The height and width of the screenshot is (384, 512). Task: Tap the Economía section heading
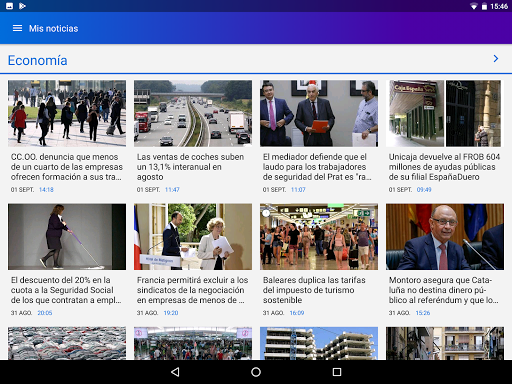(x=38, y=60)
